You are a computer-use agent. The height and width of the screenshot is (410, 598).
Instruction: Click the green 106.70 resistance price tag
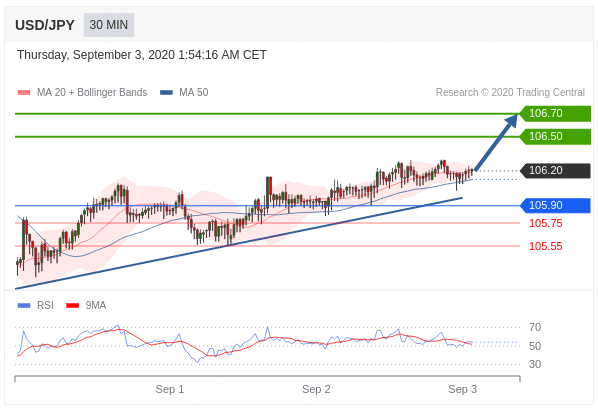pyautogui.click(x=555, y=113)
